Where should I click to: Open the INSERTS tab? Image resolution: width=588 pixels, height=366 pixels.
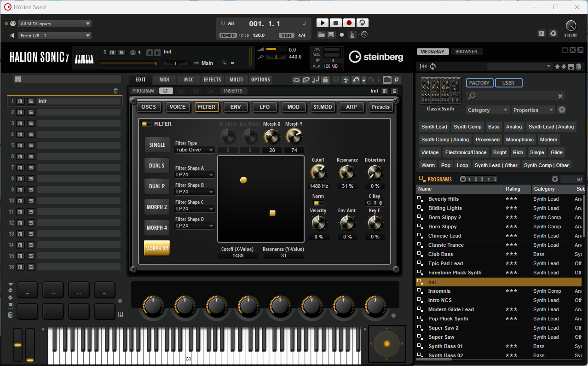(233, 91)
